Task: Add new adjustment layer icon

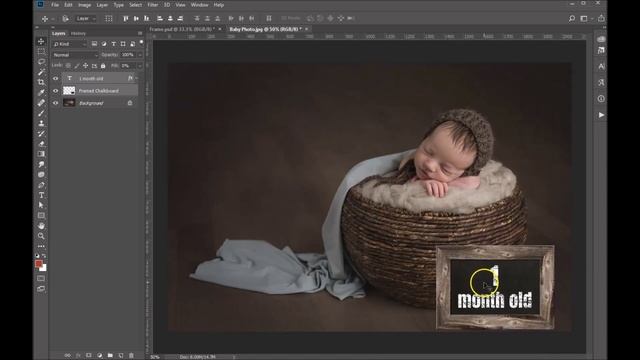Action: (x=100, y=356)
